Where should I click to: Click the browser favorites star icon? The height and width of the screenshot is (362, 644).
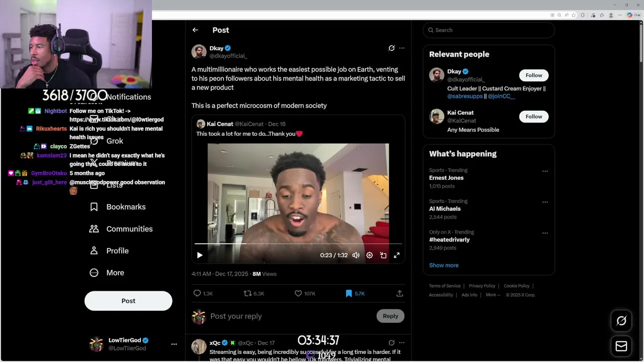(574, 15)
